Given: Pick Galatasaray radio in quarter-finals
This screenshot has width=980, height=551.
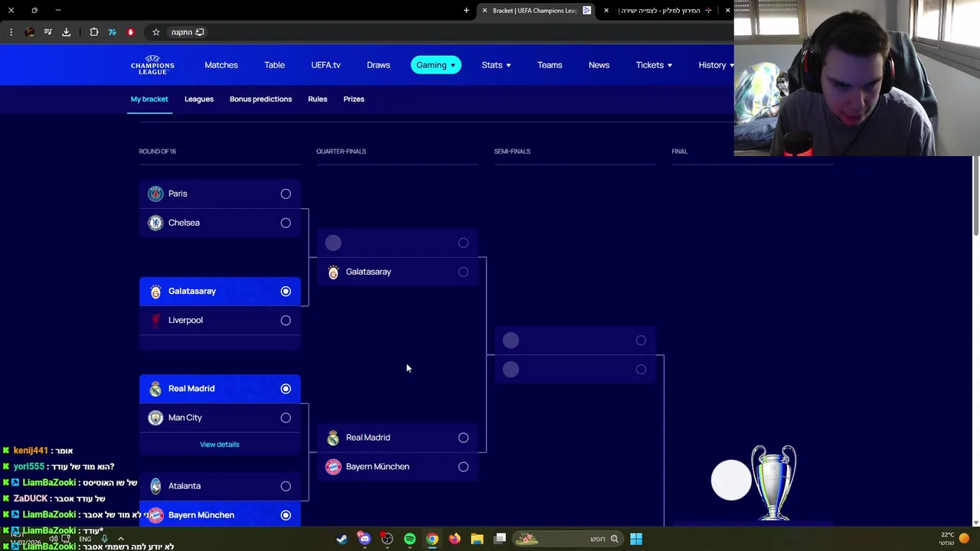Looking at the screenshot, I should [x=463, y=272].
